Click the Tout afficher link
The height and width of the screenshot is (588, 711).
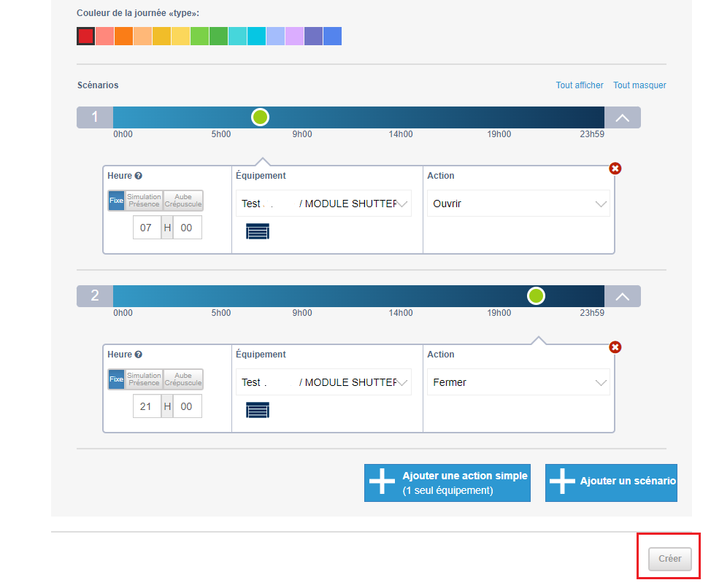[x=580, y=85]
